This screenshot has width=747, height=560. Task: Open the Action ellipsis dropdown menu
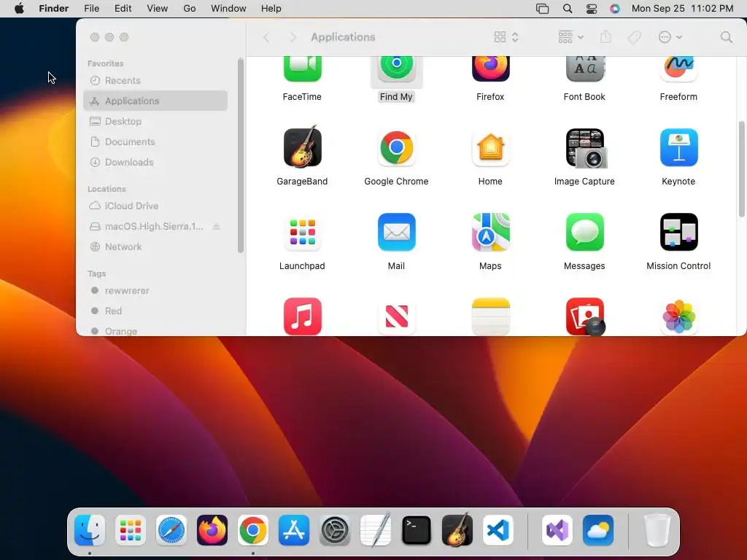click(x=670, y=37)
